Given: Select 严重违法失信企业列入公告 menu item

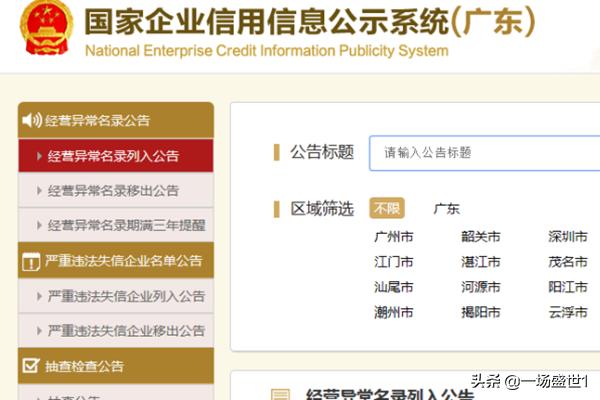Looking at the screenshot, I should click(116, 296).
